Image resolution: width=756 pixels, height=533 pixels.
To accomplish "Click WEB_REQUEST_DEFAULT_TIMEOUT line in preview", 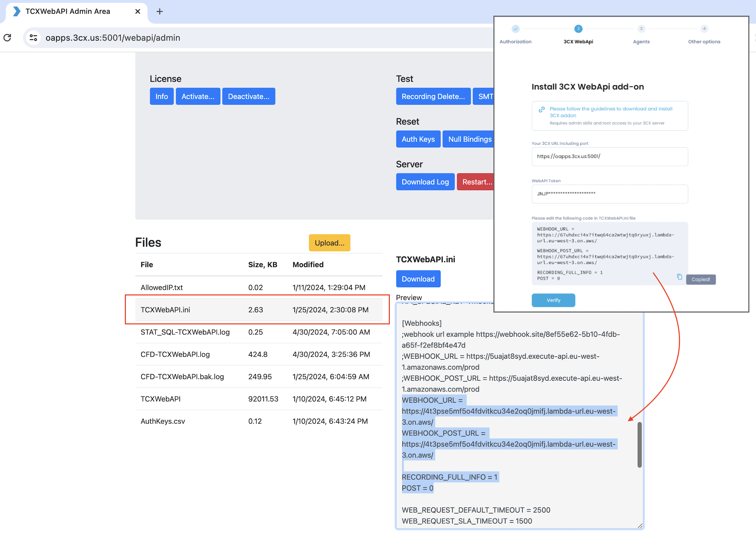I will point(476,510).
